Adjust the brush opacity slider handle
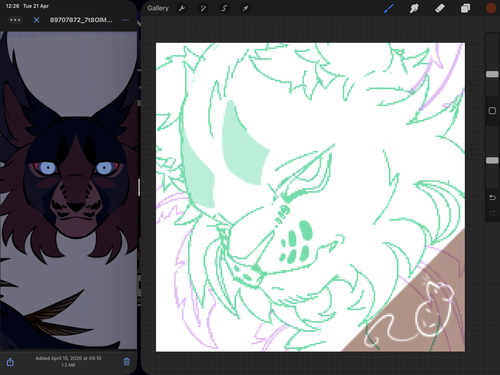 [x=492, y=160]
